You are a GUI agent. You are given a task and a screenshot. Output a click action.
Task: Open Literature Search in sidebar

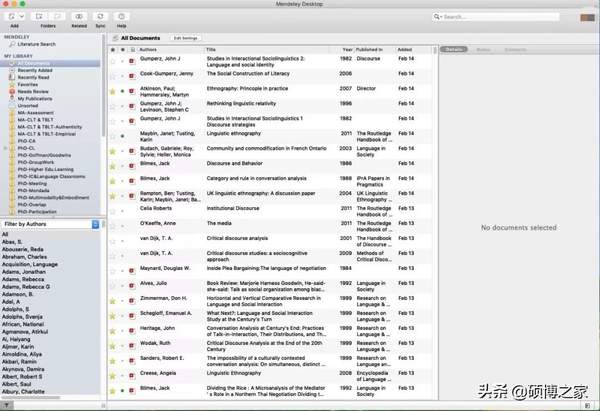(x=36, y=45)
